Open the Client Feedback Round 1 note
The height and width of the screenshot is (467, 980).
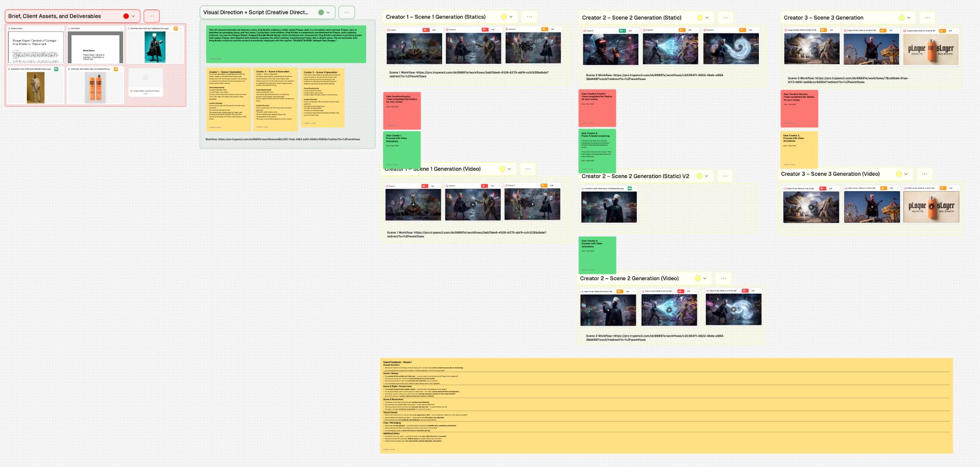(x=666, y=405)
